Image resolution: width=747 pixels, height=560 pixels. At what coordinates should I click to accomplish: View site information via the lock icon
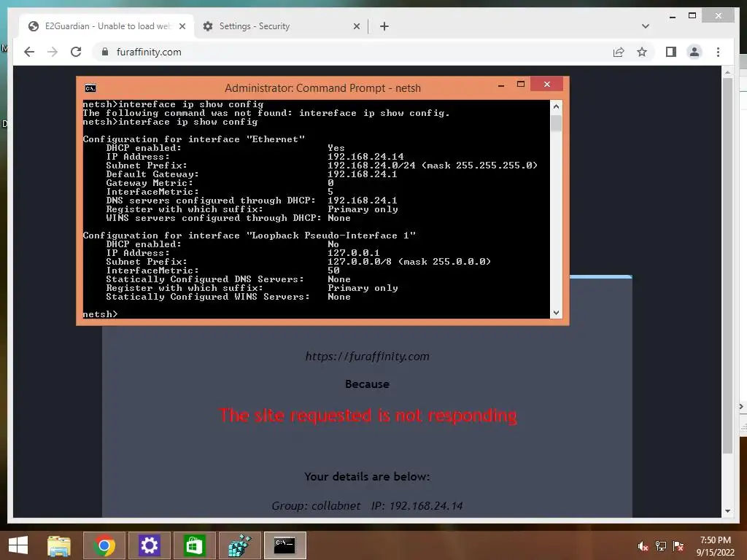point(105,52)
